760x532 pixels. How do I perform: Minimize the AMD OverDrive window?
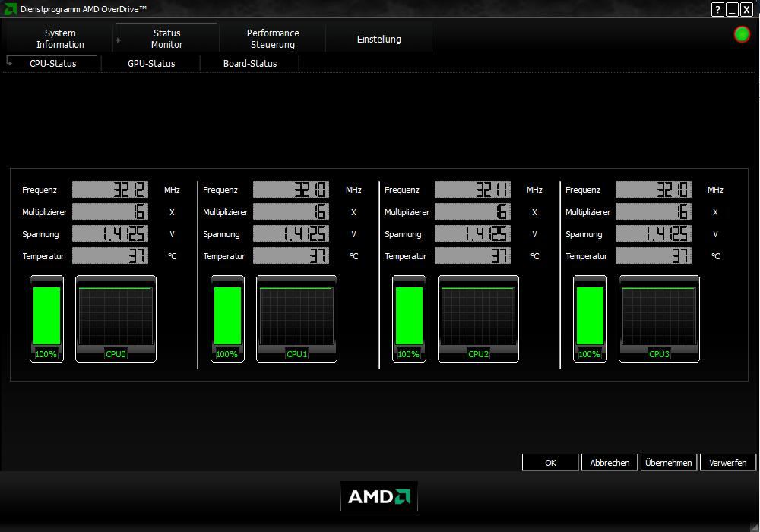(x=733, y=9)
